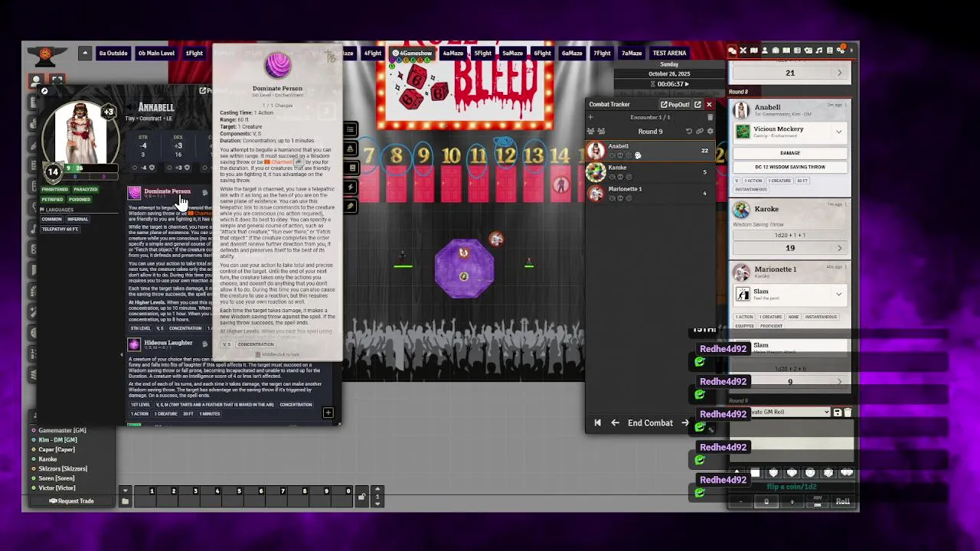
Task: Toggle Marionette 1's hidden eye icon
Action: tap(612, 198)
